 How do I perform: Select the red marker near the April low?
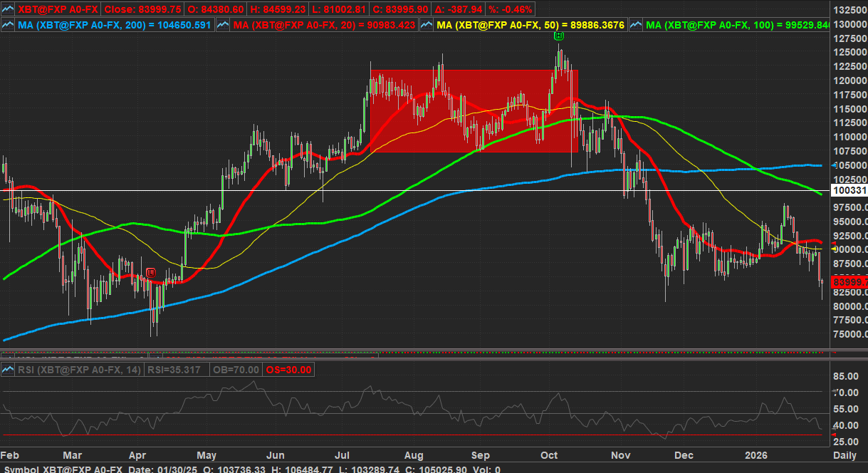[151, 272]
